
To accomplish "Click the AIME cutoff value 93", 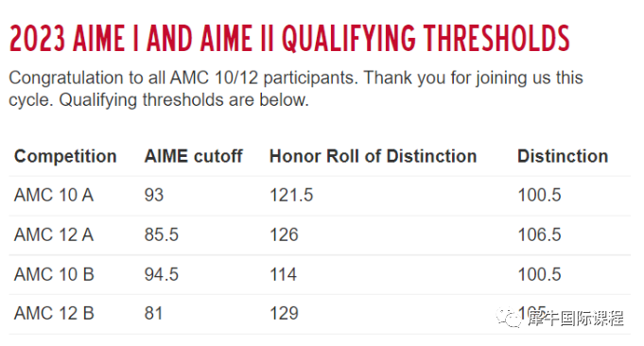I will 153,195.
